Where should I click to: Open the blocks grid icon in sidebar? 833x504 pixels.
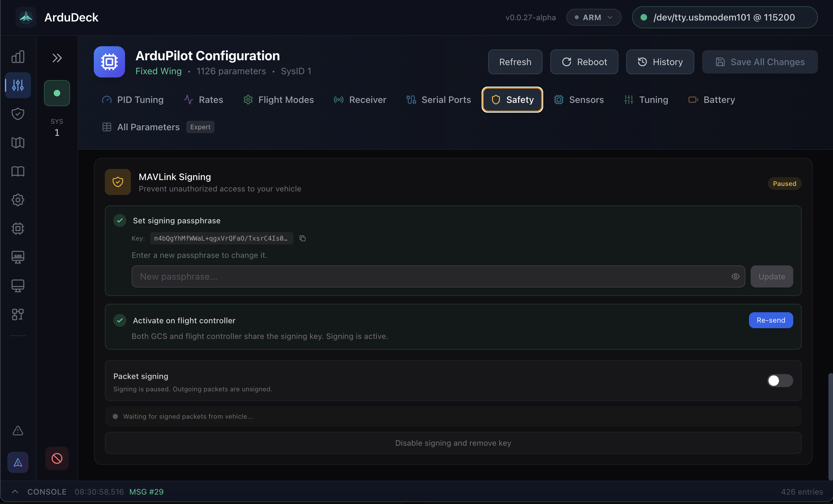tap(18, 315)
